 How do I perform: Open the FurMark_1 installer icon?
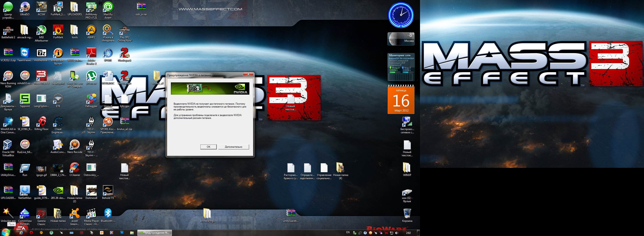click(x=58, y=9)
